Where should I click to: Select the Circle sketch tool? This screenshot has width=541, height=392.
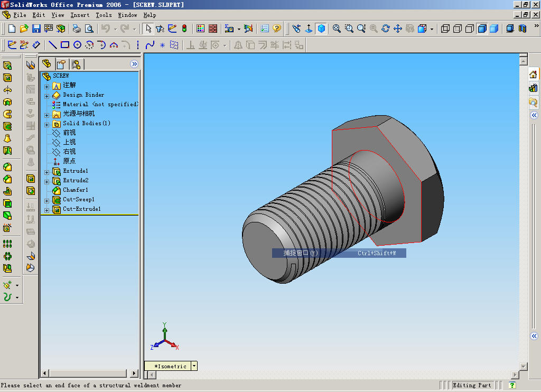tap(77, 45)
